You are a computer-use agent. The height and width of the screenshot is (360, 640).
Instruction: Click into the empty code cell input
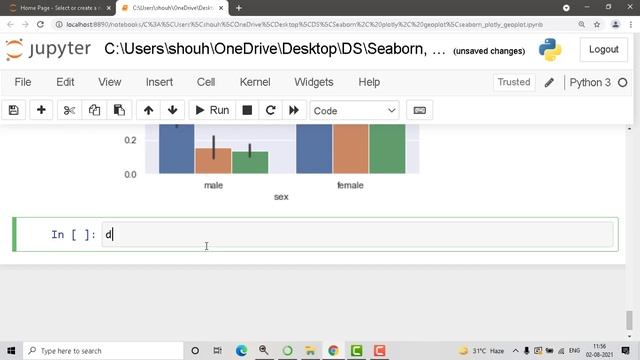pos(358,234)
